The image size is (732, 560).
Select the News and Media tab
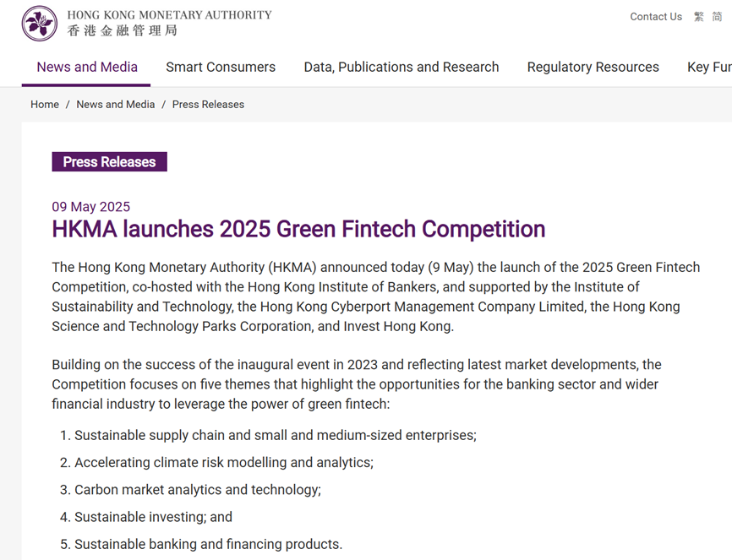pos(86,67)
